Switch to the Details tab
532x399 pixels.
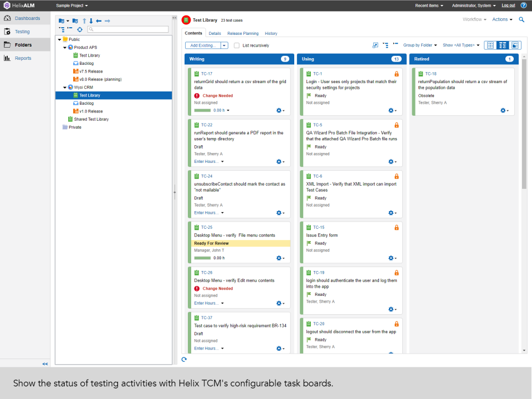(x=215, y=34)
